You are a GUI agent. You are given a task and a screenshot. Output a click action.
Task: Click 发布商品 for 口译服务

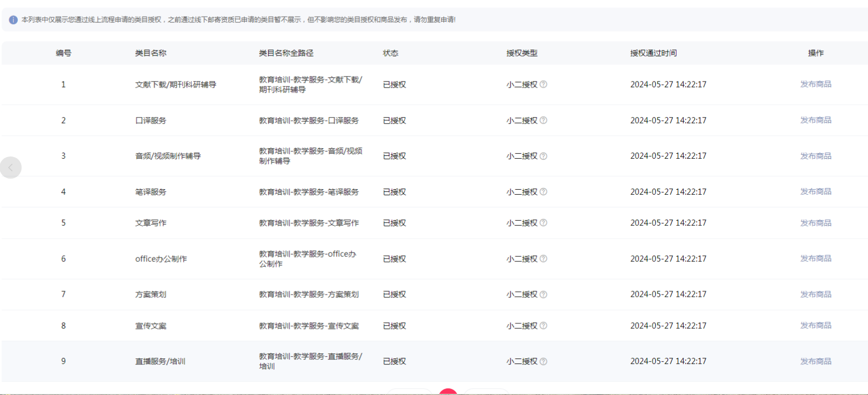pos(815,120)
